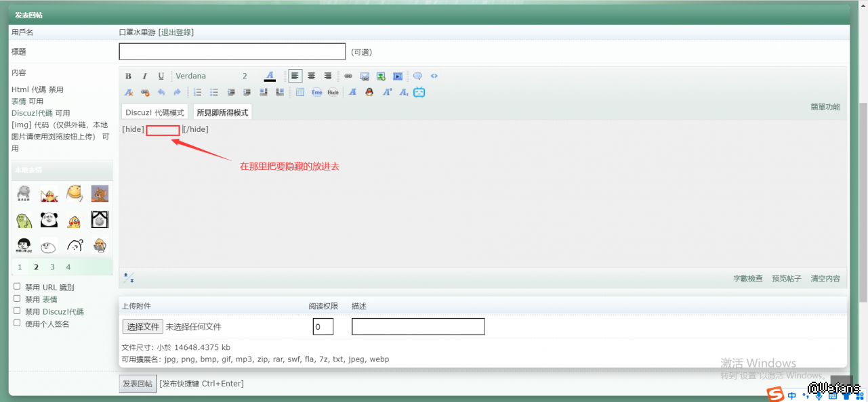
Task: Insert media using film icon
Action: pyautogui.click(x=398, y=76)
